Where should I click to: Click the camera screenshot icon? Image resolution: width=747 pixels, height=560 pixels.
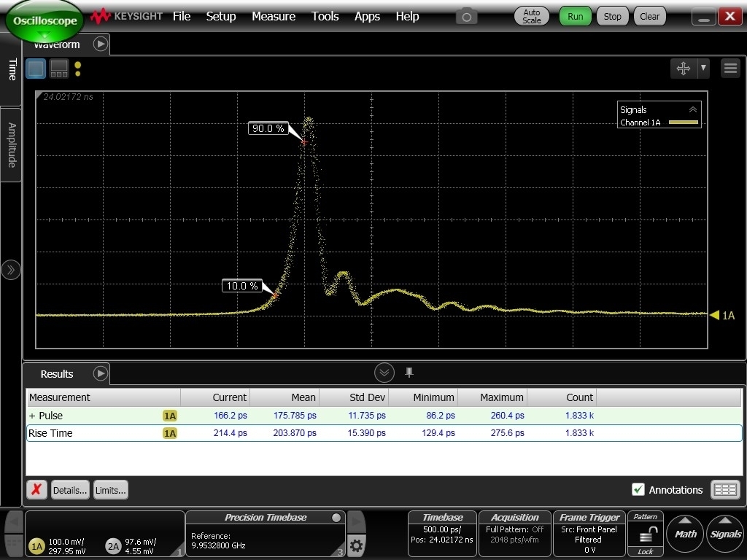(467, 17)
